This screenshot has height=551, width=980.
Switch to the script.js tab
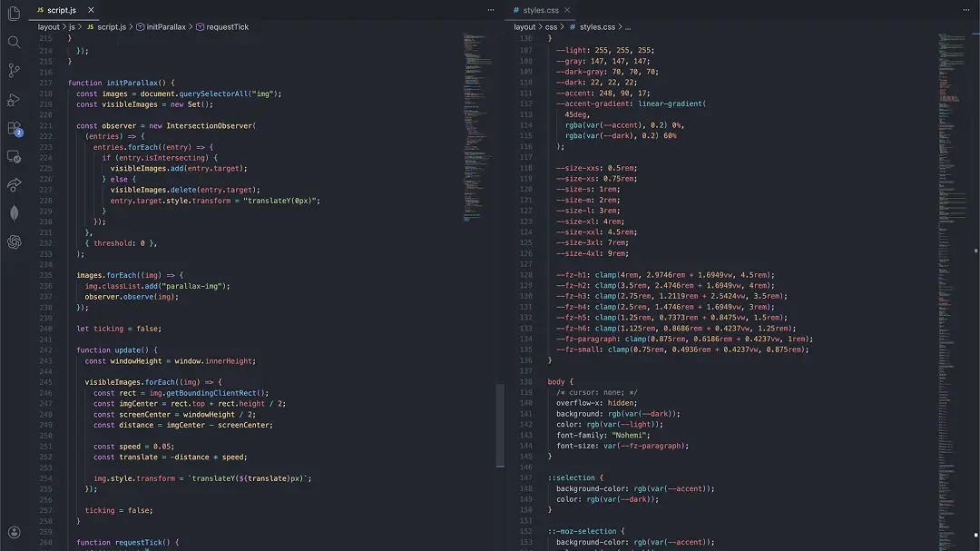(62, 10)
